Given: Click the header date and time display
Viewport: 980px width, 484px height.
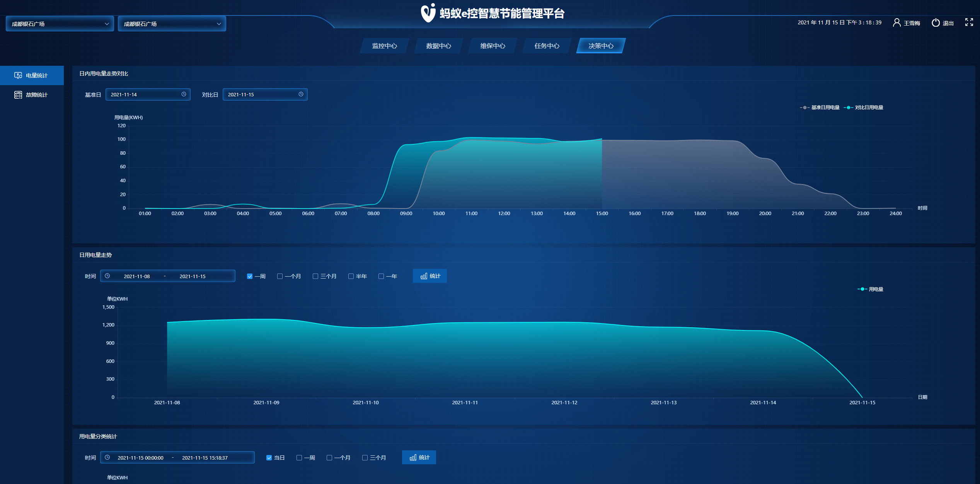Looking at the screenshot, I should click(x=840, y=22).
